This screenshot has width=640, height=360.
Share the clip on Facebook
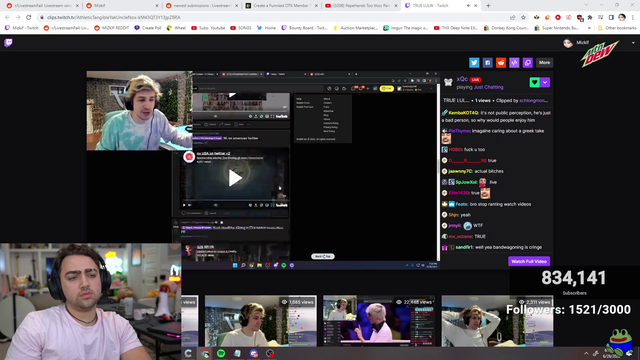[487, 62]
